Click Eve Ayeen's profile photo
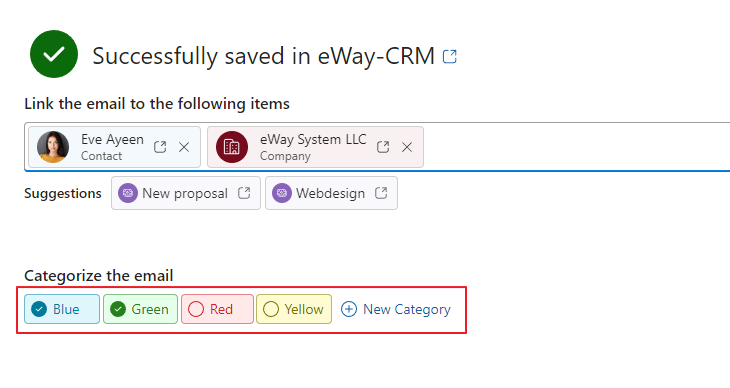The width and height of the screenshot is (730, 388). coord(53,147)
